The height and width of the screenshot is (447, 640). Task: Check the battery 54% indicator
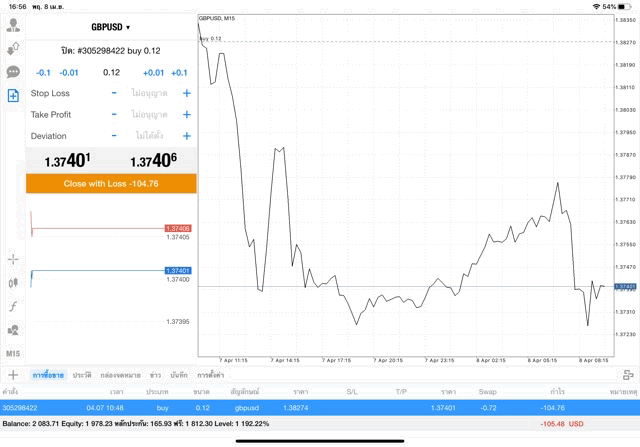616,7
